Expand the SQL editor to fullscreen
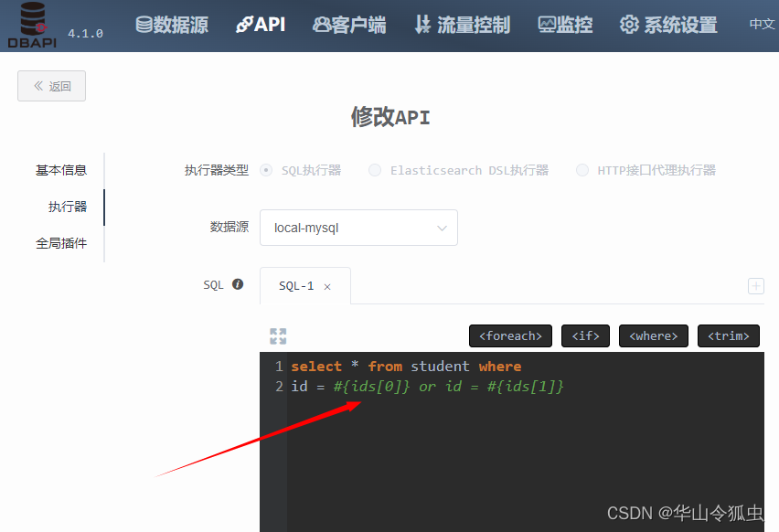The width and height of the screenshot is (779, 532). (278, 336)
